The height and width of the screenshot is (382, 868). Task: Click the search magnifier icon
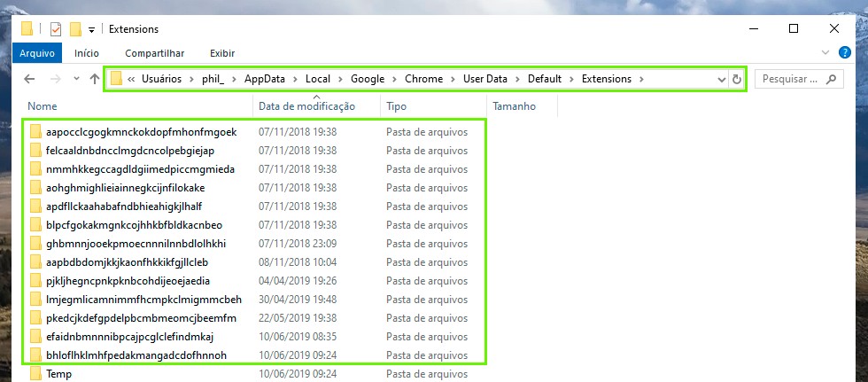831,79
